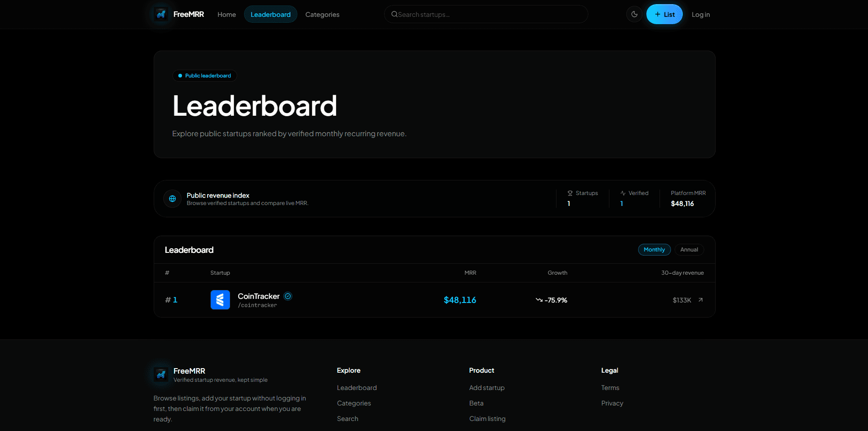Click the FreeMRR footer logo icon
Image resolution: width=868 pixels, height=431 pixels.
[161, 375]
